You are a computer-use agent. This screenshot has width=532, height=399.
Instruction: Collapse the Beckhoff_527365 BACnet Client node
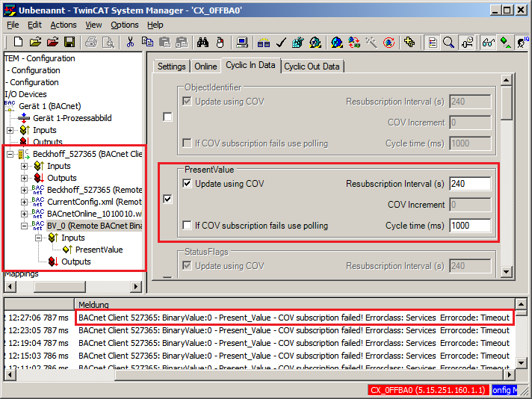pyautogui.click(x=10, y=155)
